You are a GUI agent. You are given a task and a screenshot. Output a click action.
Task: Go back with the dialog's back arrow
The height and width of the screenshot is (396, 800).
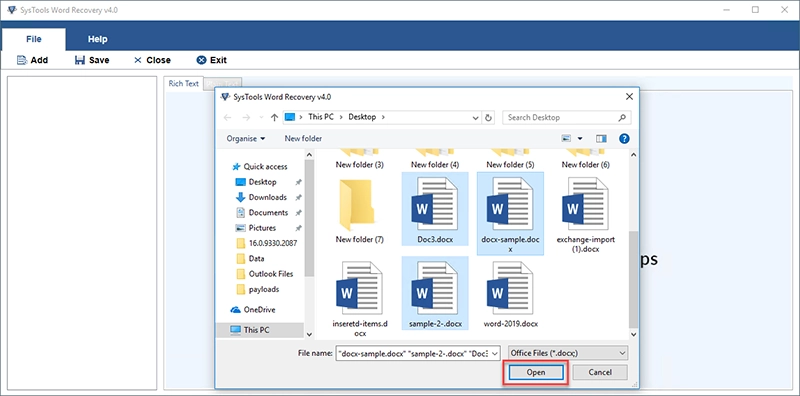[228, 117]
